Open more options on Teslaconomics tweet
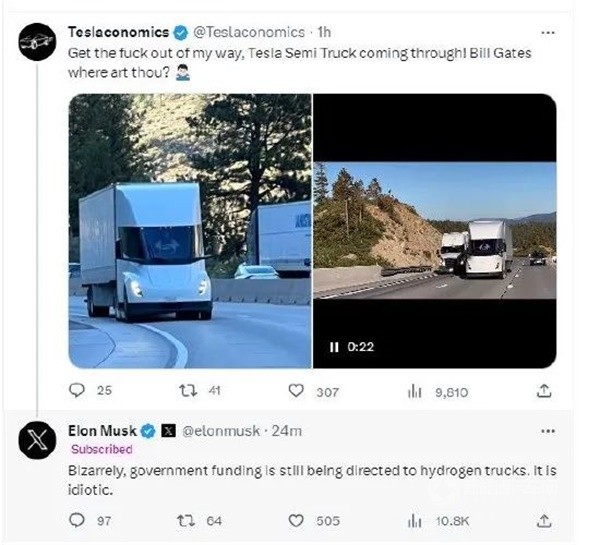The height and width of the screenshot is (545, 600). 547,32
